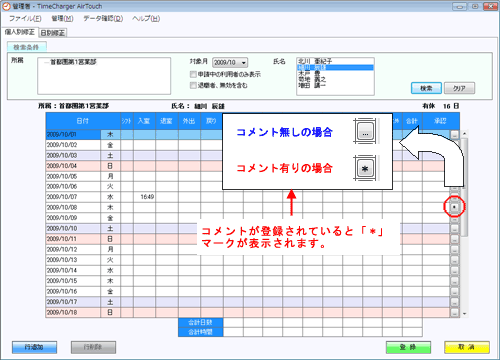Select highlighted 細川 entry in 氏名 list
The height and width of the screenshot is (360, 500).
[x=335, y=67]
